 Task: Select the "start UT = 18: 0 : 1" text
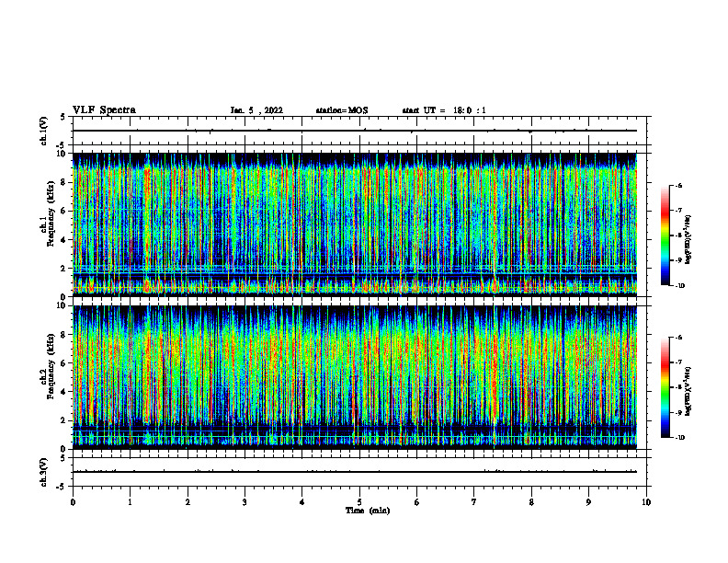(x=444, y=110)
